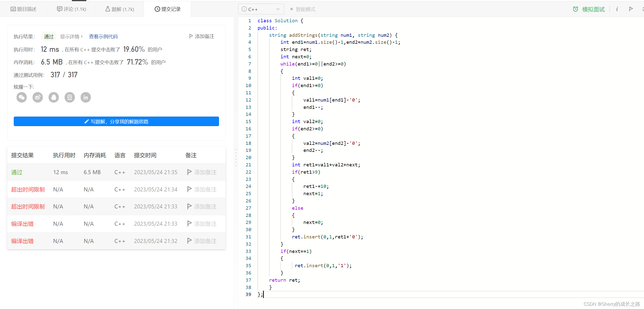Click code line 'string addStrings(string num1, string num2)'
This screenshot has height=309, width=644.
point(333,35)
